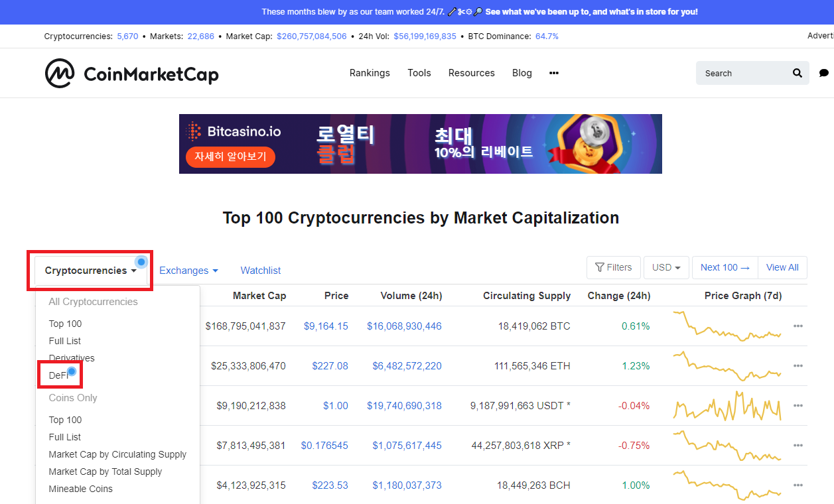Choose Mineable Coins option
Viewport: 834px width, 504px height.
[81, 489]
